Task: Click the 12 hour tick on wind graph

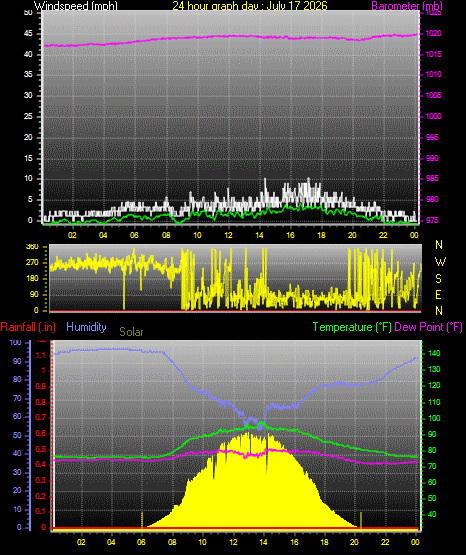Action: pyautogui.click(x=228, y=235)
